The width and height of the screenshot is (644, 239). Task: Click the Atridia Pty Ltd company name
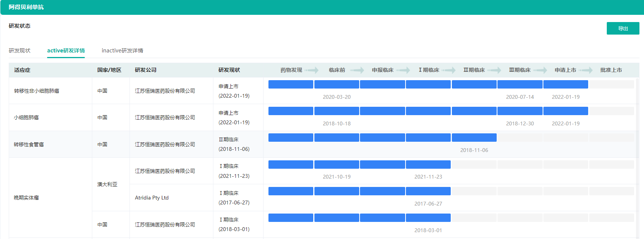pos(152,198)
